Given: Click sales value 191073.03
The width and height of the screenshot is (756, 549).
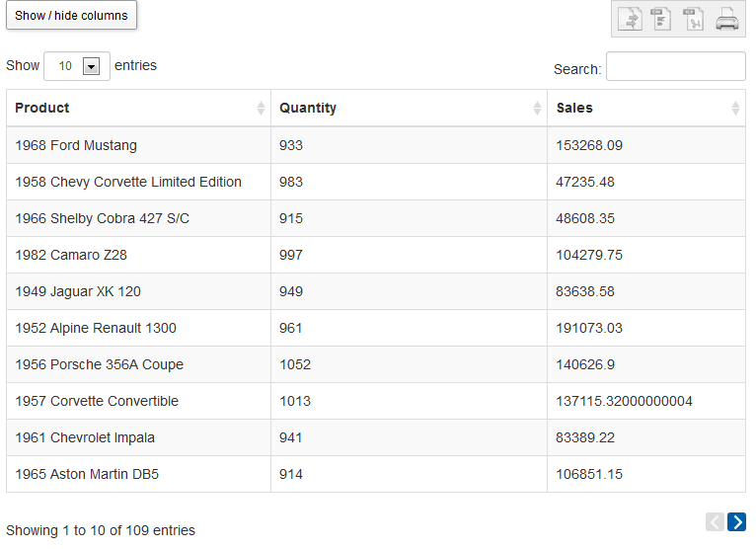Looking at the screenshot, I should coord(589,328).
